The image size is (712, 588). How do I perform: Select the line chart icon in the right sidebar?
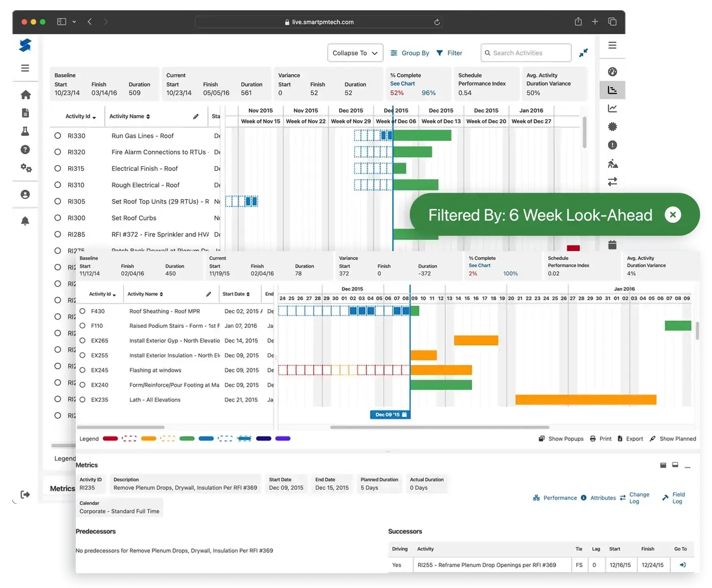coord(613,107)
